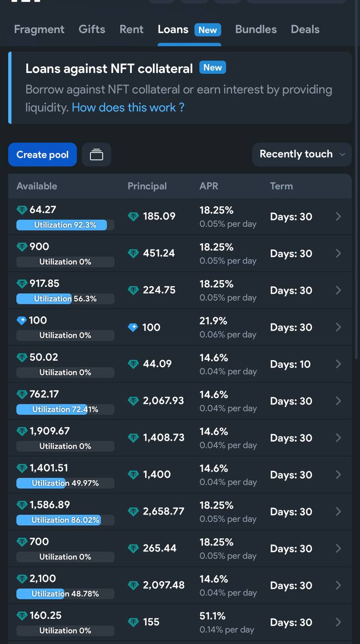Viewport: 360px width, 644px height.
Task: Click the TON diamond icon beside 100 available
Action: [22, 320]
